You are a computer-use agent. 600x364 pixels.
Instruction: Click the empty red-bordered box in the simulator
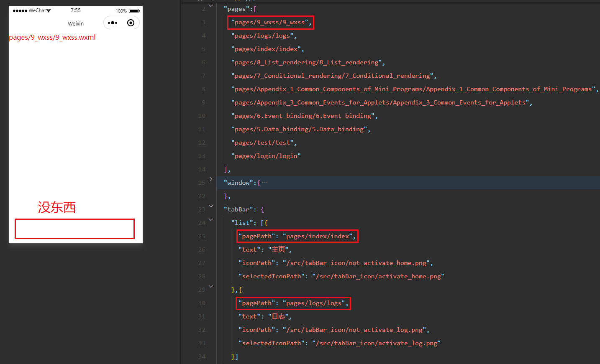74,229
